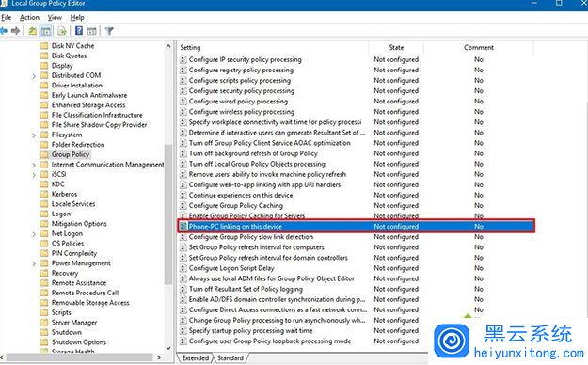Viewport: 588px width, 365px height.
Task: Select 'Turn off Local Group Policy Objects processing'
Action: point(257,164)
